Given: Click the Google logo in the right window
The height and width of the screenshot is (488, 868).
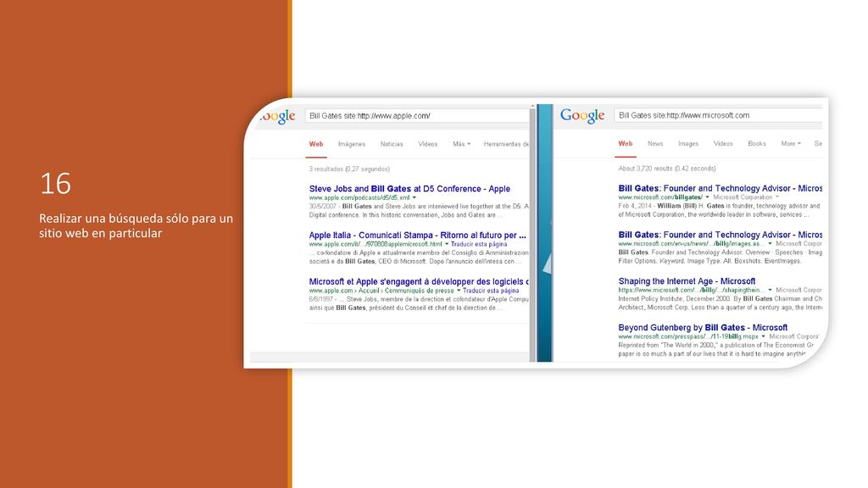Looking at the screenshot, I should 582,115.
